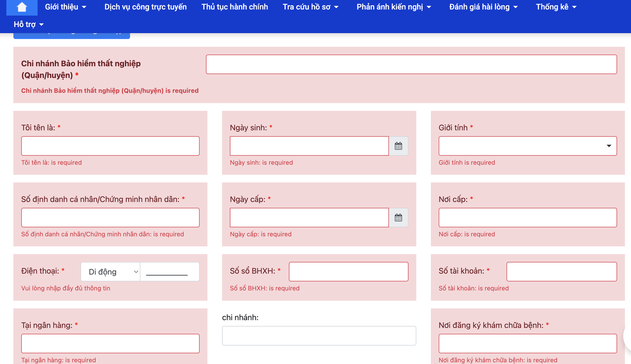The height and width of the screenshot is (364, 631).
Task: Click the Chi nhánh Bảo hiểm thất nghiệp field
Action: [x=411, y=64]
